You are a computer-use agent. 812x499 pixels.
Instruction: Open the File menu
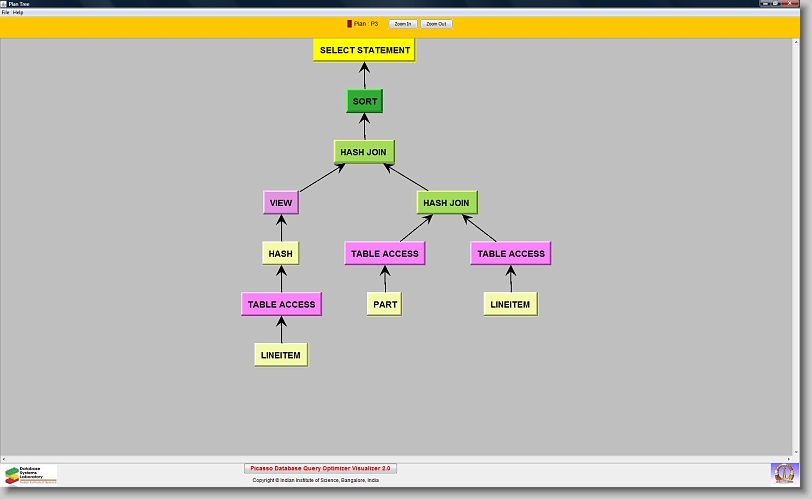(5, 12)
